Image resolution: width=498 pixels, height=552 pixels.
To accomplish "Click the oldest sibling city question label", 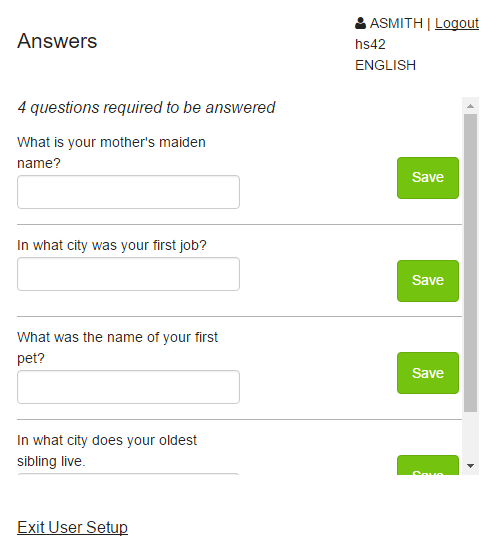I will point(107,451).
